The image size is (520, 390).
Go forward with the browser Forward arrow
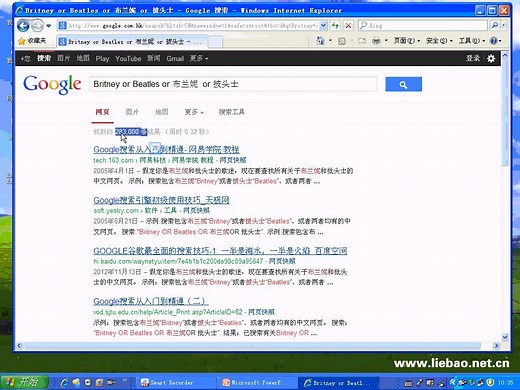pyautogui.click(x=37, y=25)
